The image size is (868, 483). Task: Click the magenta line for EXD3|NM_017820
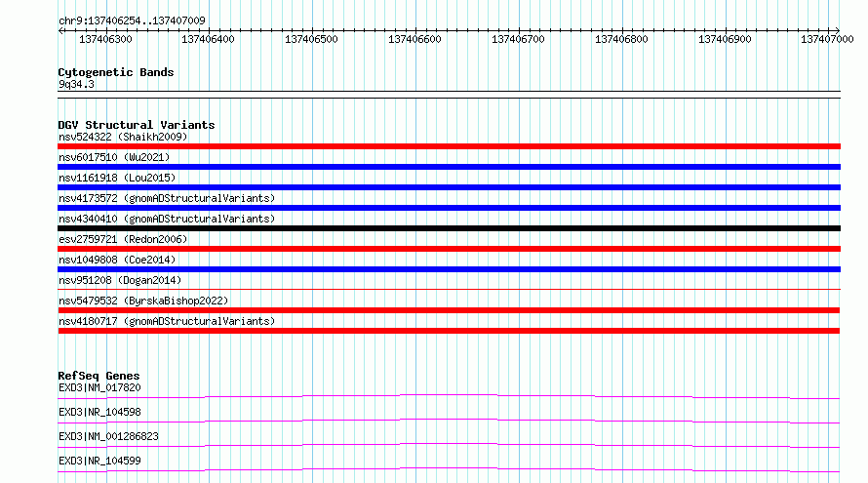point(449,396)
